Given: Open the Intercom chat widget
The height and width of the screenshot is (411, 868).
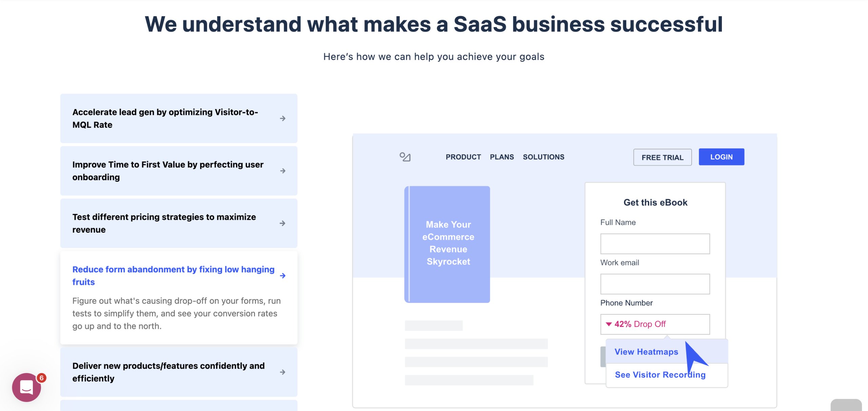Looking at the screenshot, I should [27, 387].
